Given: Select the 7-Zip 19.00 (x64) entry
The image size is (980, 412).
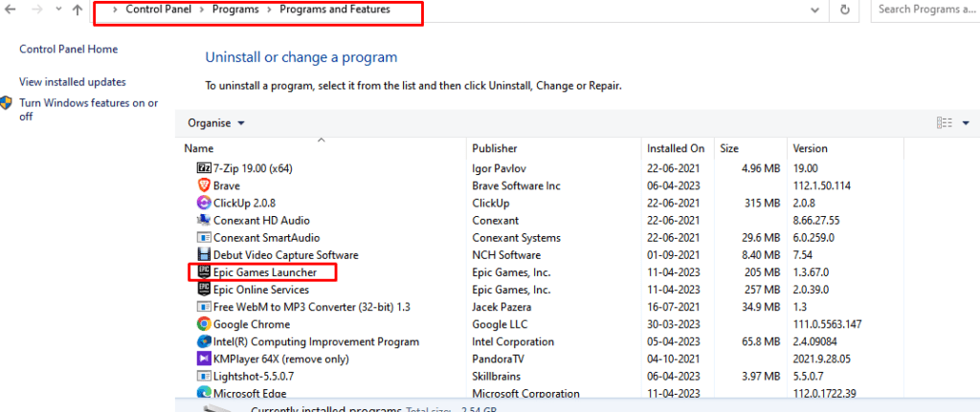Looking at the screenshot, I should click(253, 168).
